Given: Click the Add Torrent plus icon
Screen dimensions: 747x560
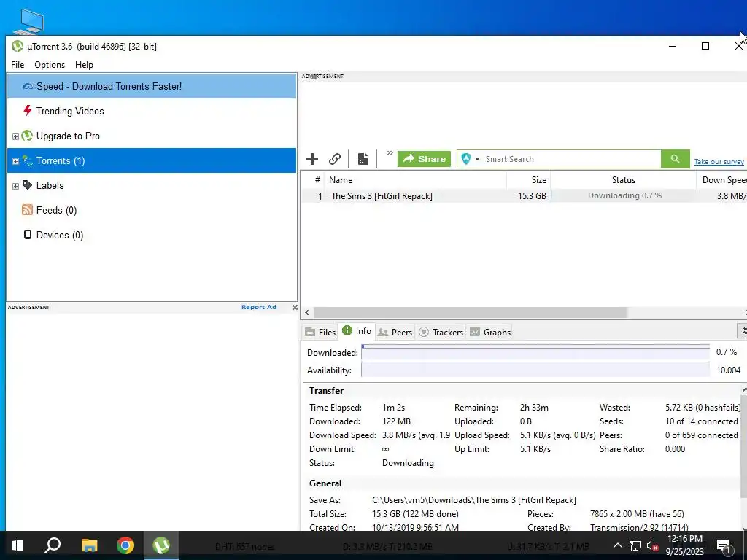Looking at the screenshot, I should tap(312, 159).
